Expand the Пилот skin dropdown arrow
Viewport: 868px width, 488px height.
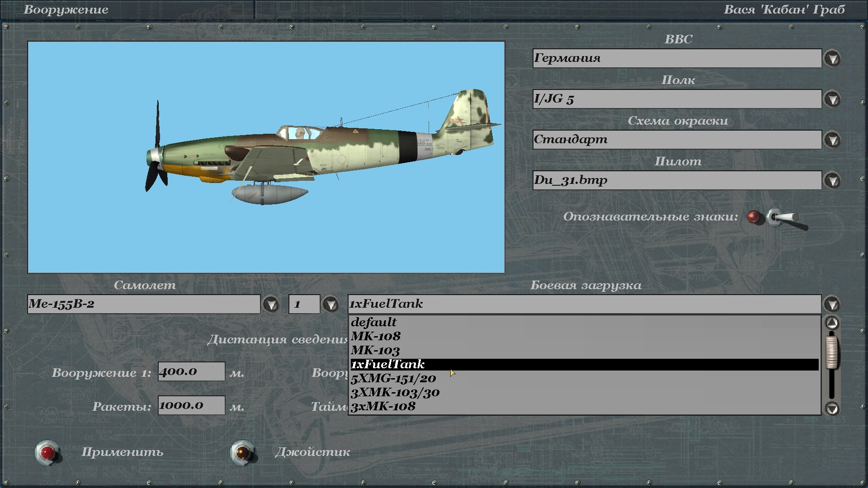pyautogui.click(x=832, y=180)
